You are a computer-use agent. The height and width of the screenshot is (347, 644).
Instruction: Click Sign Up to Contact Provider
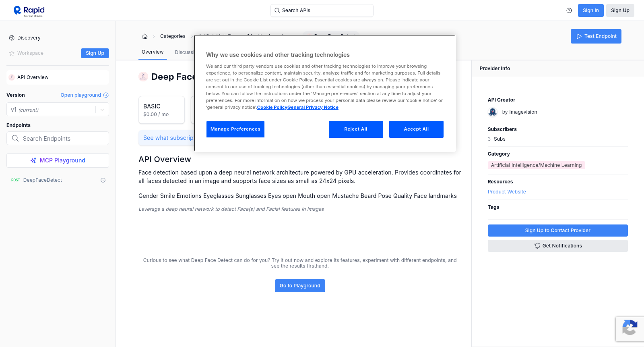[558, 231]
